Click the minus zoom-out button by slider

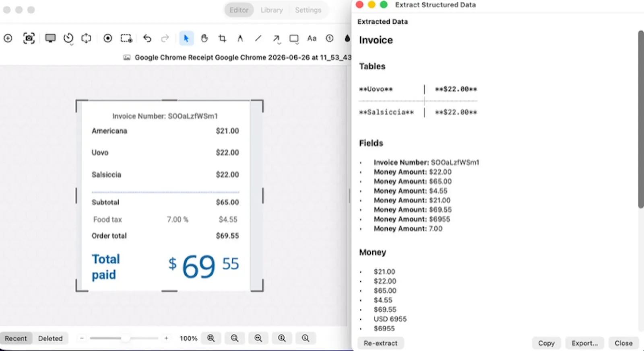82,338
